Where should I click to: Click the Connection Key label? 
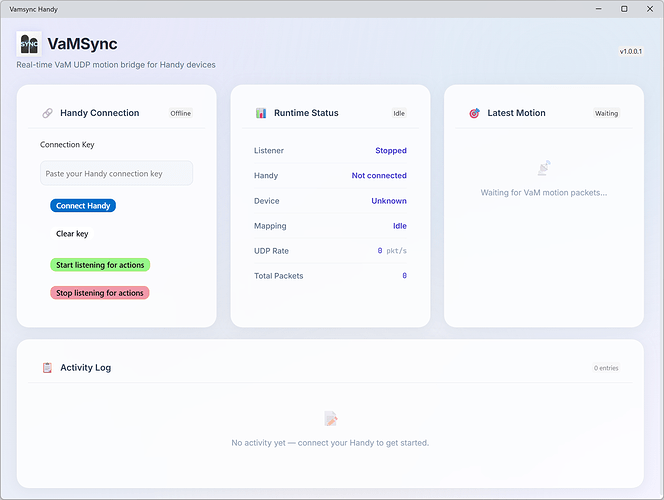click(x=67, y=144)
